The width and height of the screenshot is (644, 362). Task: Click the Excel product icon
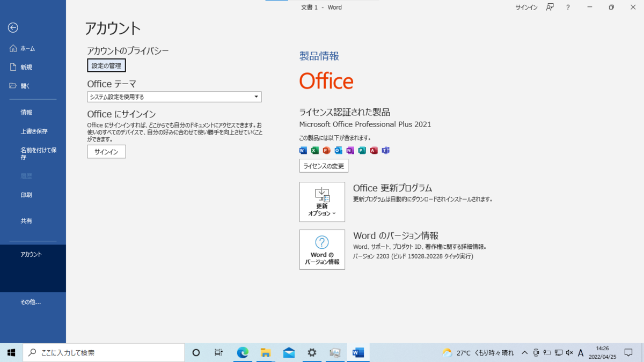(315, 151)
